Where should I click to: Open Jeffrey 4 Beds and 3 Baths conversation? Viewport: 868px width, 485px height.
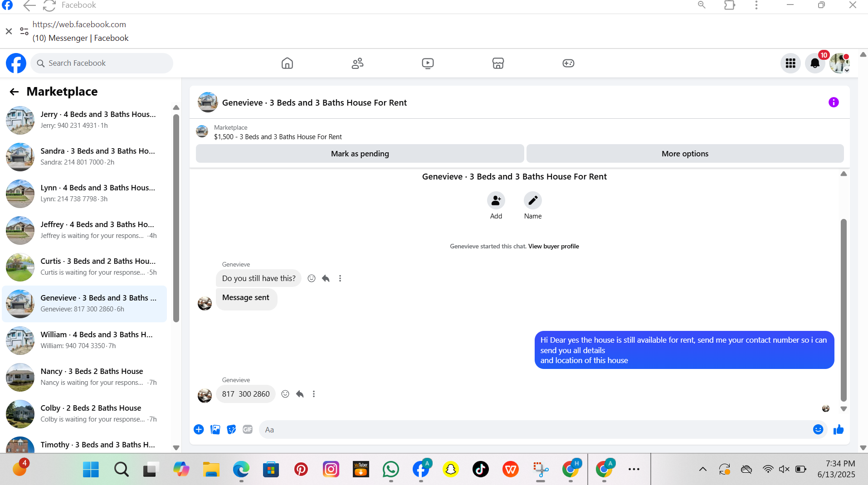[85, 230]
